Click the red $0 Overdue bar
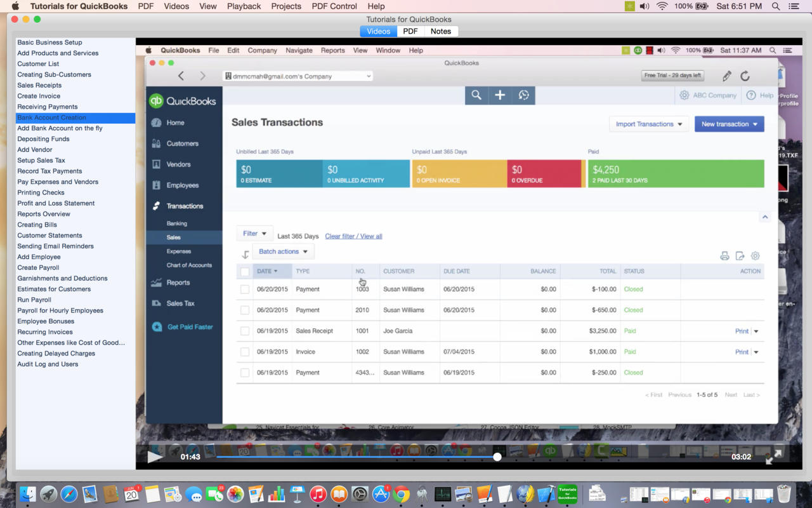Image resolution: width=812 pixels, height=508 pixels. (544, 174)
